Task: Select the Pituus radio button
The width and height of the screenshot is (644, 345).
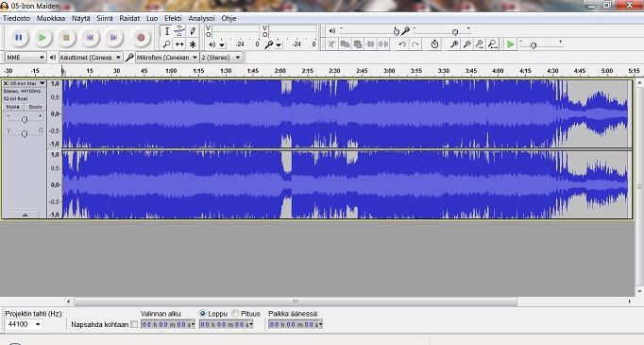Action: [x=235, y=314]
